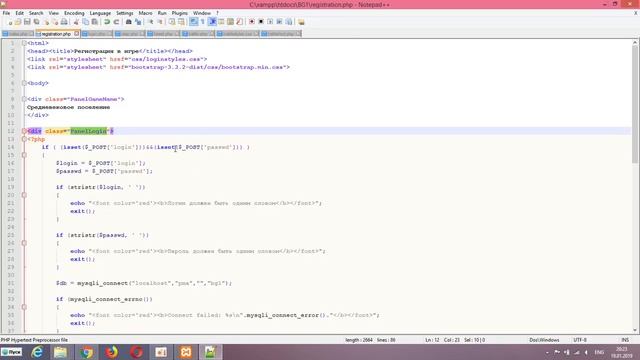Click mysqli_connect code on line 31
The image size is (640, 360).
[144, 283]
